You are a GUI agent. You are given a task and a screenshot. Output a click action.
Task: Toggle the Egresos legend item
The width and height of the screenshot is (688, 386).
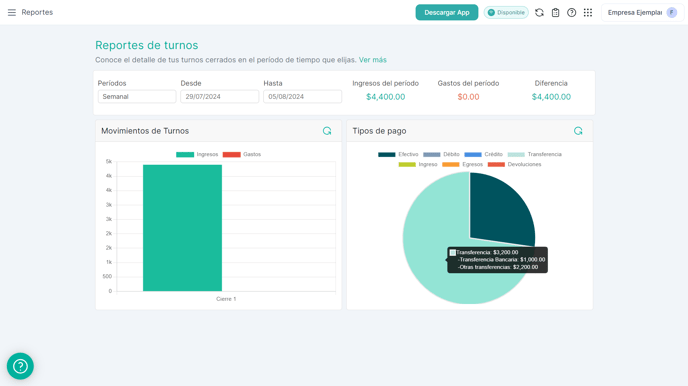pyautogui.click(x=462, y=164)
